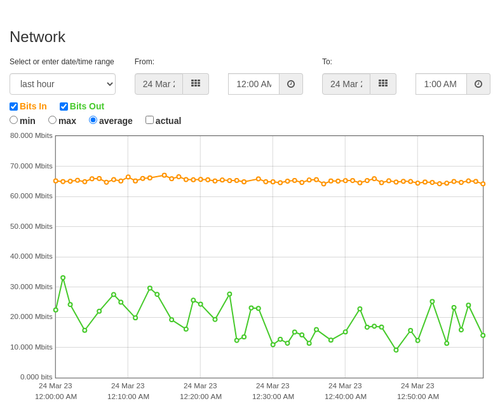
Task: Select the min radio button
Action: tap(14, 120)
